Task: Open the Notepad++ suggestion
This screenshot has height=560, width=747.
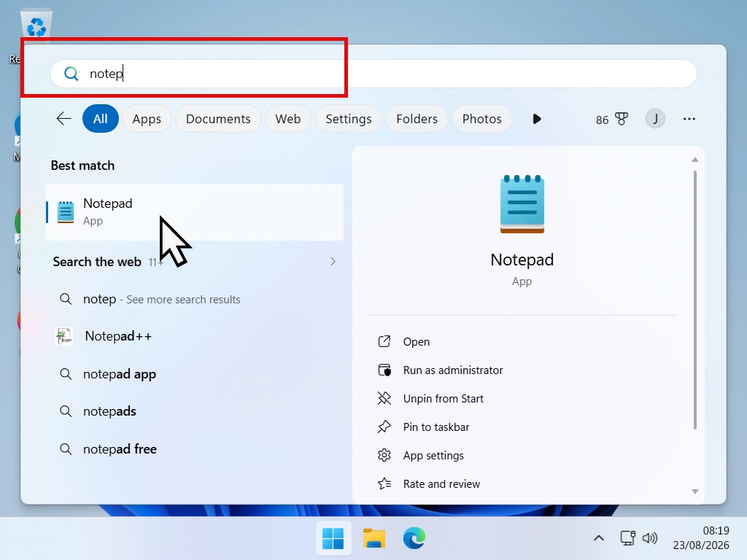Action: point(195,336)
